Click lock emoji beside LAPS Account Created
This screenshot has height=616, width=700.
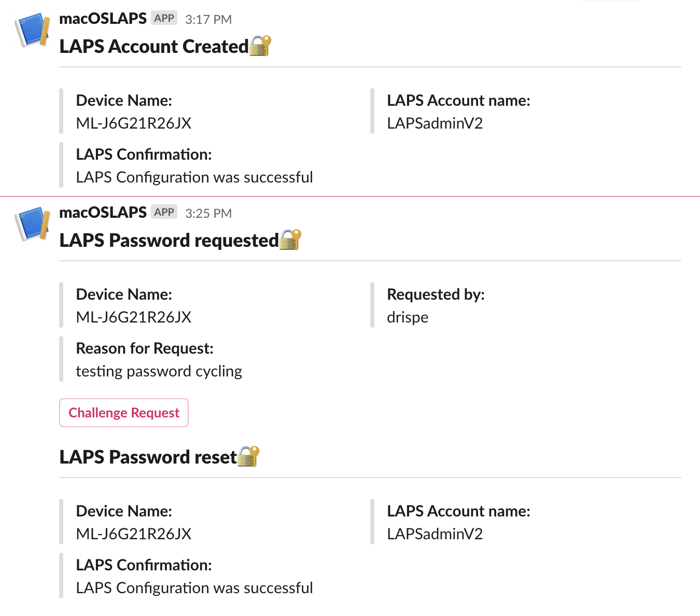click(x=260, y=46)
